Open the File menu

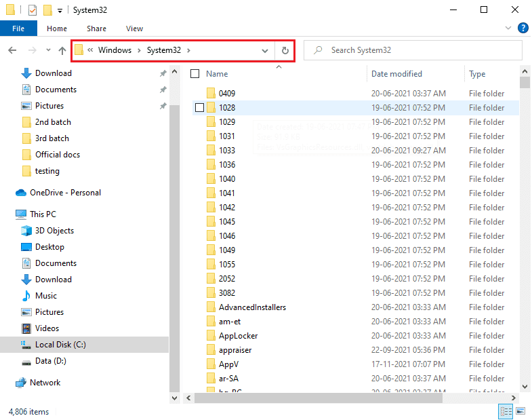tap(18, 28)
